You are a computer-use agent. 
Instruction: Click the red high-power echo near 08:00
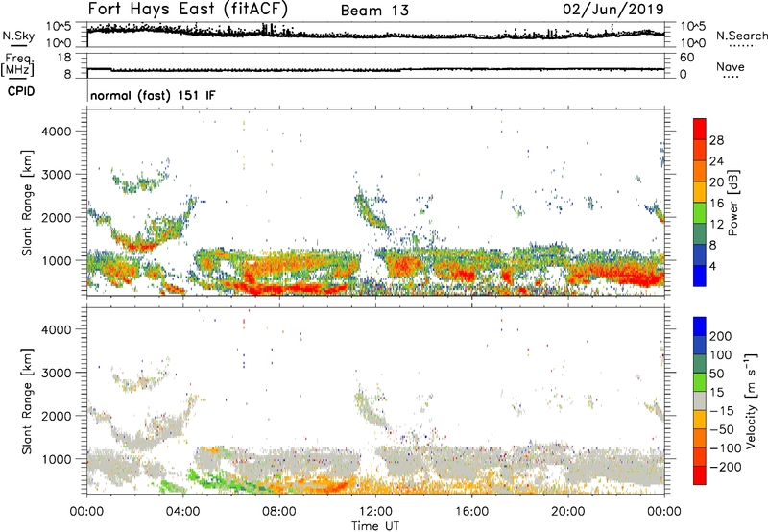tap(279, 288)
